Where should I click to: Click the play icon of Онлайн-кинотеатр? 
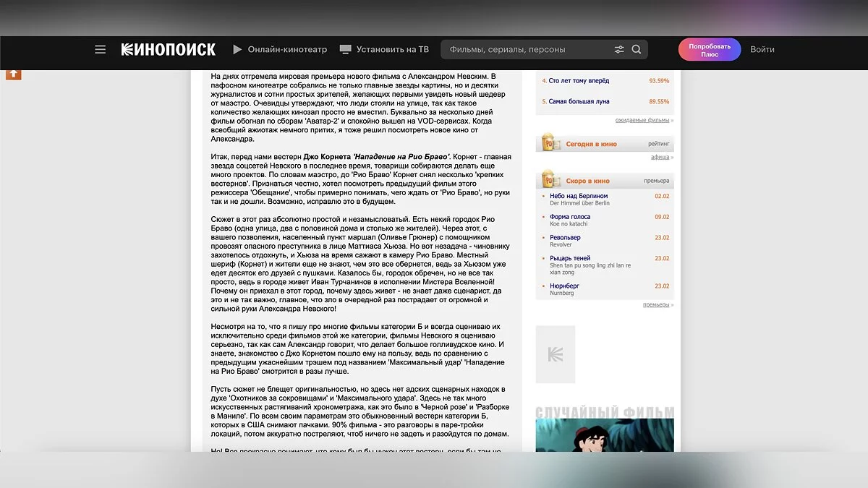click(237, 49)
